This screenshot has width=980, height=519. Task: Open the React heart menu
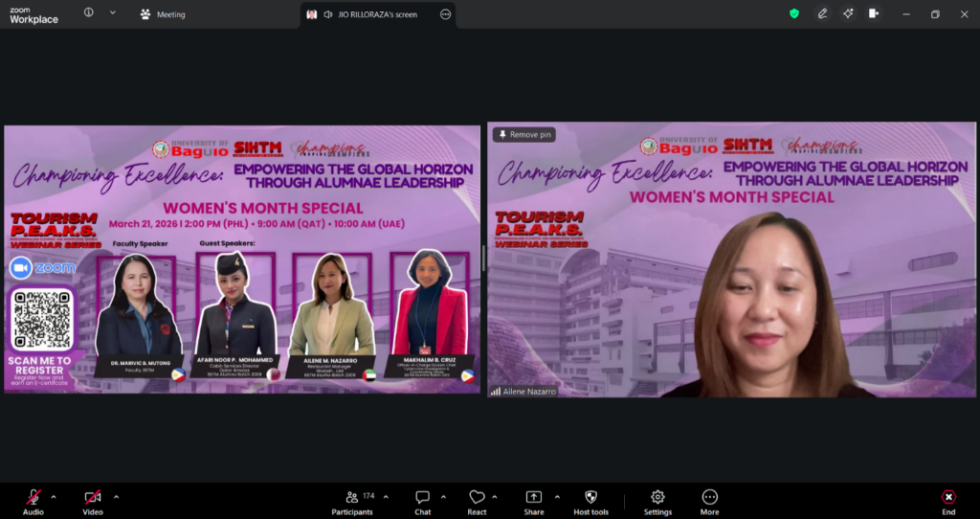[477, 502]
